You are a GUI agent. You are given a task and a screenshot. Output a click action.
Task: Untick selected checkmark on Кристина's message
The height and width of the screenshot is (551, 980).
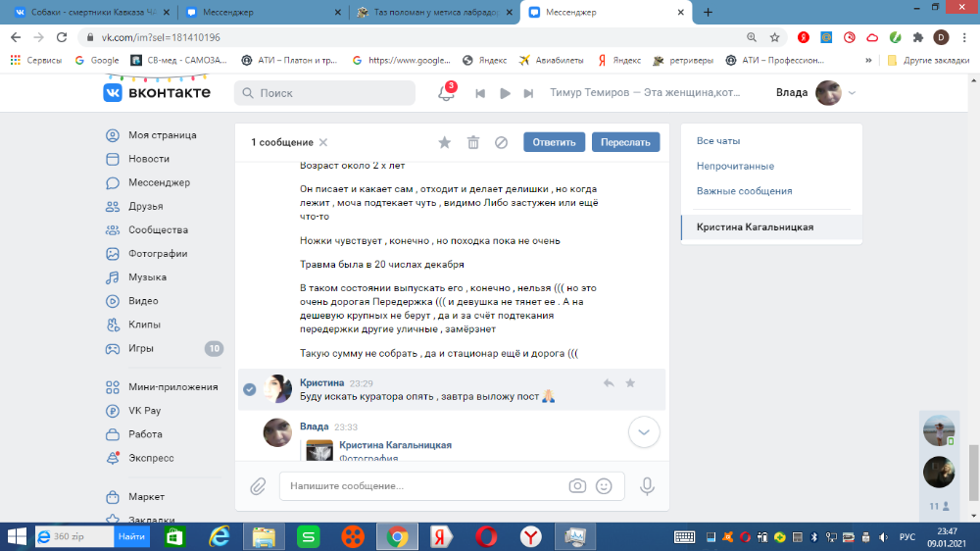pos(249,389)
